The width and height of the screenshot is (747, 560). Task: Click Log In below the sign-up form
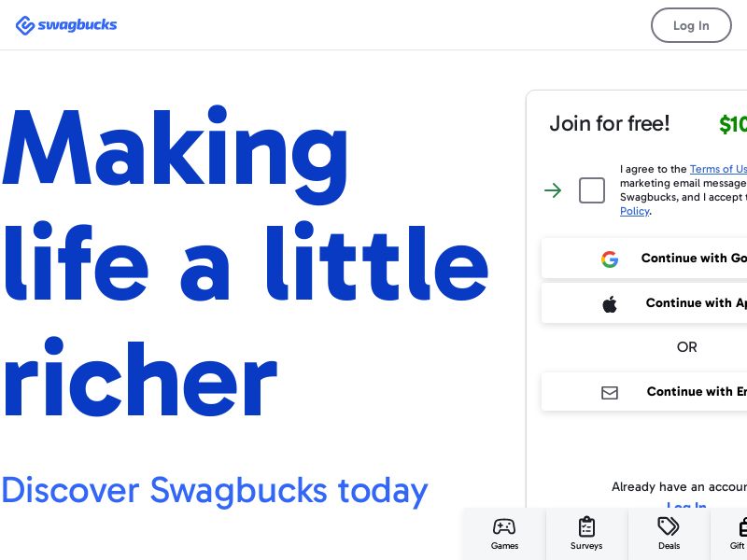click(687, 507)
